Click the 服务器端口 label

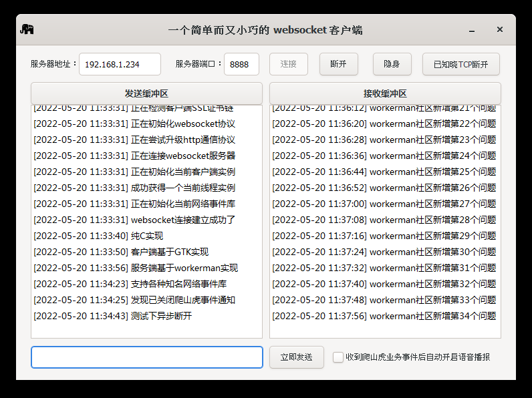[x=198, y=63]
